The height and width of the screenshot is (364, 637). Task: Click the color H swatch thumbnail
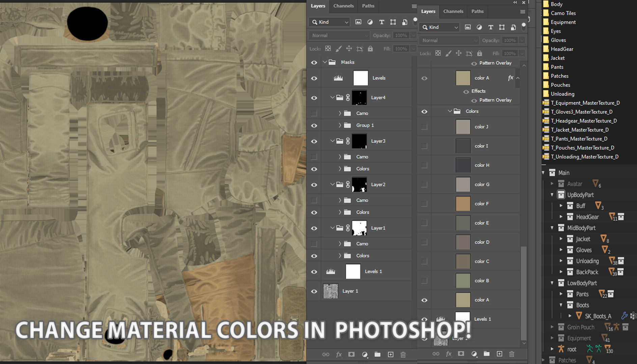pos(463,165)
